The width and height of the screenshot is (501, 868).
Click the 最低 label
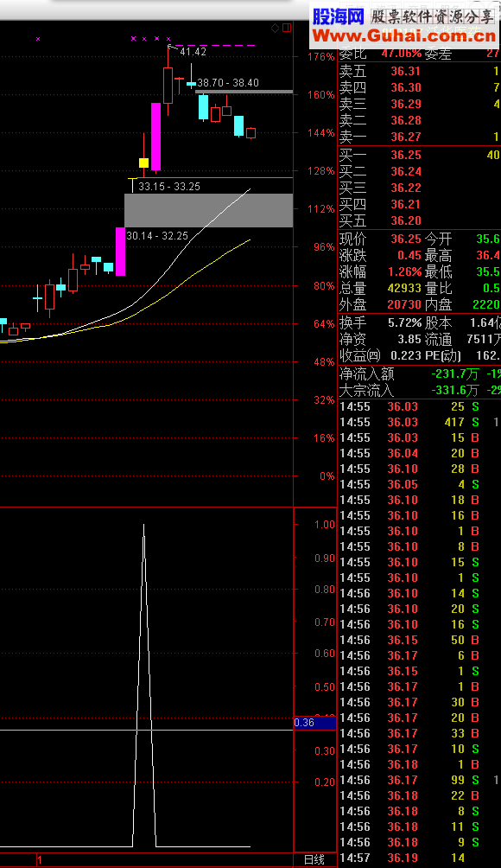tap(439, 271)
